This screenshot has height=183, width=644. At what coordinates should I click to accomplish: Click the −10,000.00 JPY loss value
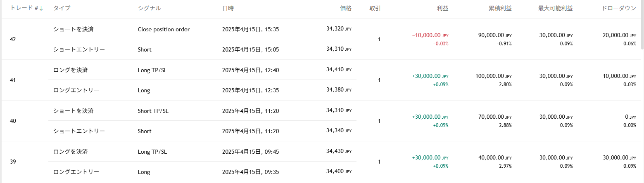[430, 35]
